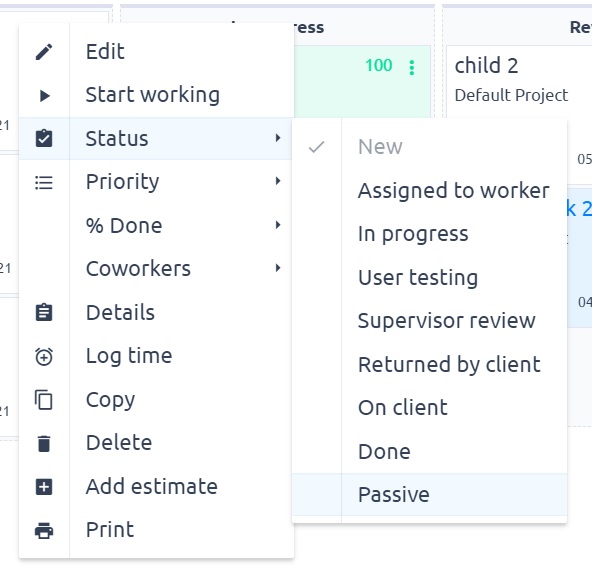This screenshot has width=592, height=583.
Task: Expand the Coworkers submenu arrow
Action: click(278, 268)
